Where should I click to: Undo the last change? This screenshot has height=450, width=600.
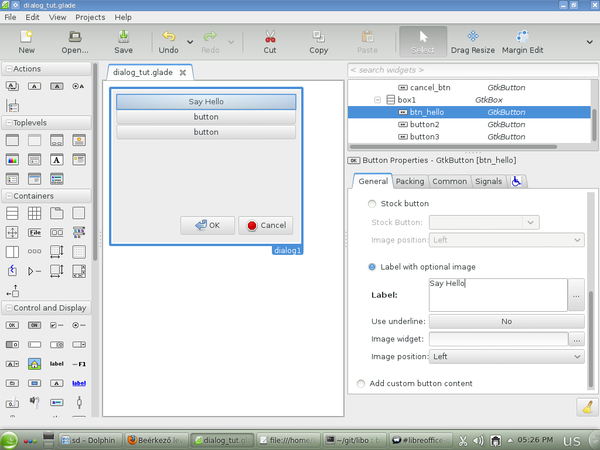pyautogui.click(x=168, y=42)
